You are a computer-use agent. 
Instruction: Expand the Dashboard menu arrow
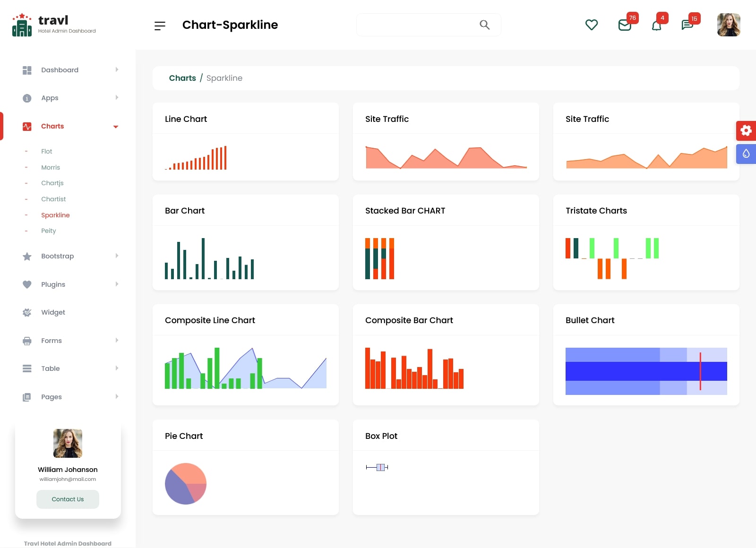(x=117, y=70)
